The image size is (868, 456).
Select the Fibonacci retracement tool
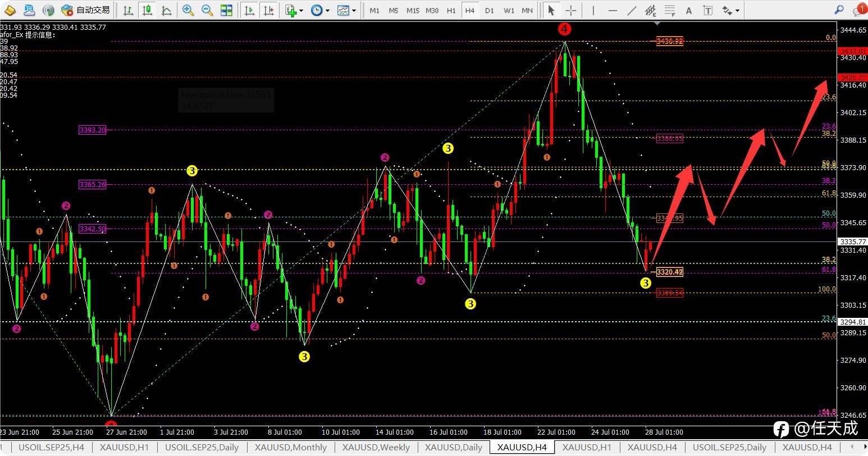(x=670, y=10)
